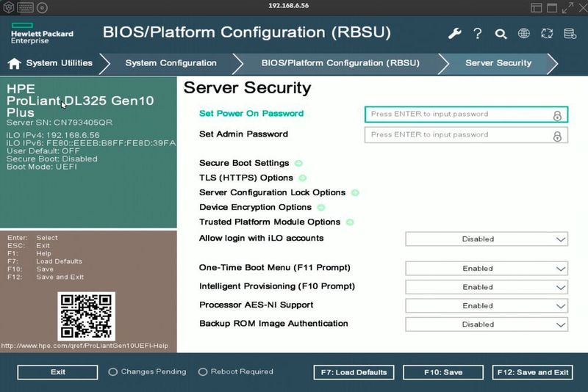This screenshot has height=392, width=588.
Task: Click the magnifier search icon in header
Action: (x=501, y=34)
